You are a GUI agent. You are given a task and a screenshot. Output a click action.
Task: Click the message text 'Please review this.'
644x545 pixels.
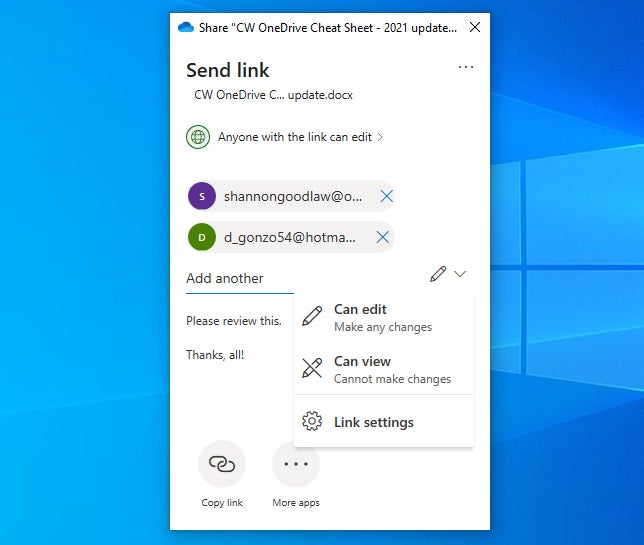[x=234, y=321]
